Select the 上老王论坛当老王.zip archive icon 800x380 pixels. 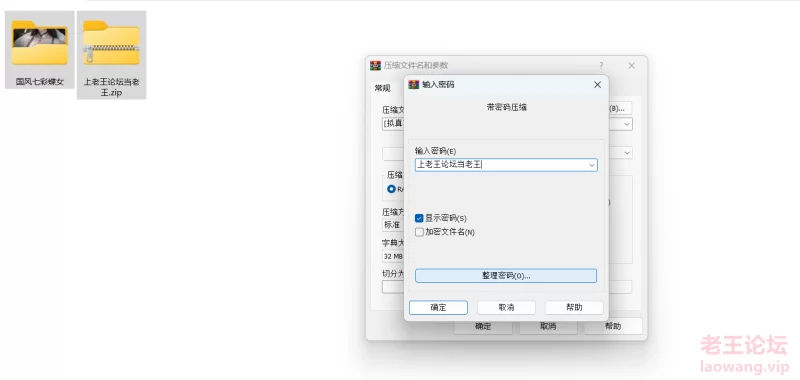(x=111, y=43)
